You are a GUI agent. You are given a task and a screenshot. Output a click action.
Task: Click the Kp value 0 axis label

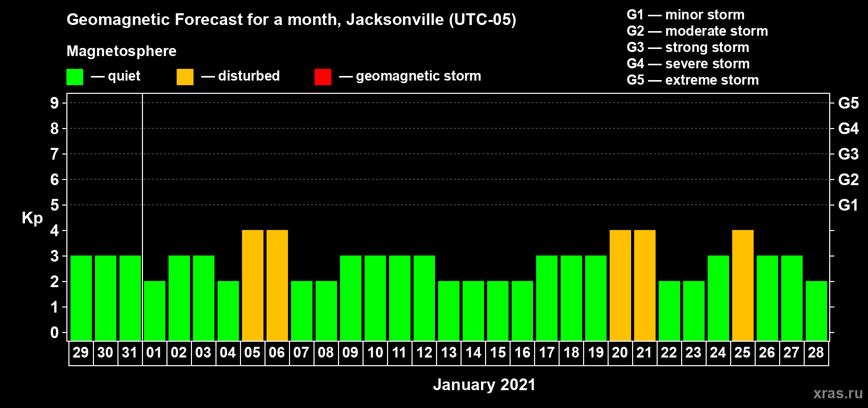tap(55, 333)
